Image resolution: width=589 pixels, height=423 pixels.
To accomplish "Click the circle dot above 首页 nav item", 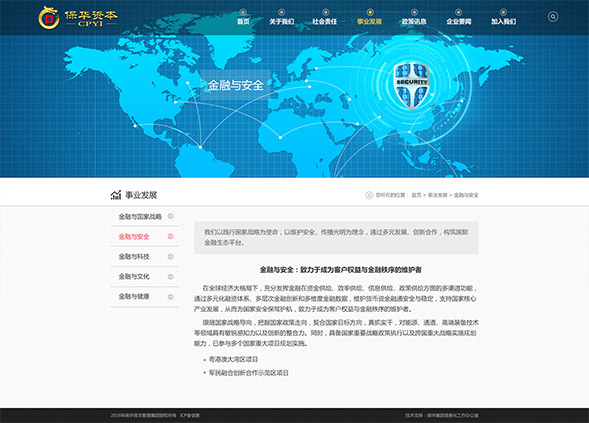I will [x=243, y=12].
